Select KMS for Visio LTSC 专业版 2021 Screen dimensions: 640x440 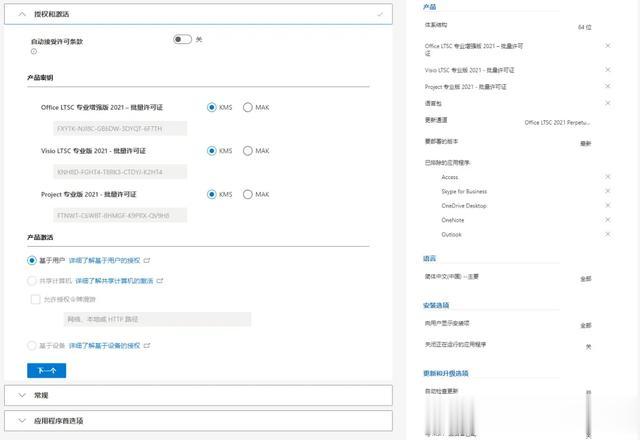[x=211, y=151]
